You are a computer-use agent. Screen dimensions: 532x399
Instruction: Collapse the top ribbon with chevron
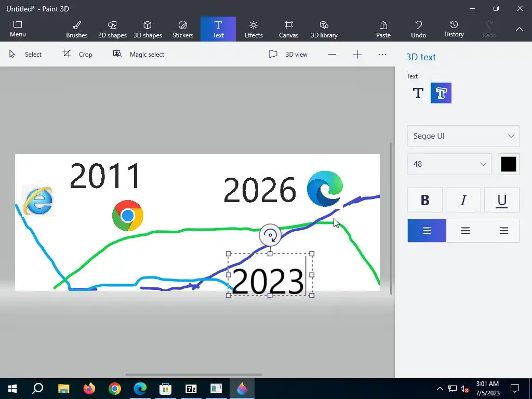click(520, 30)
